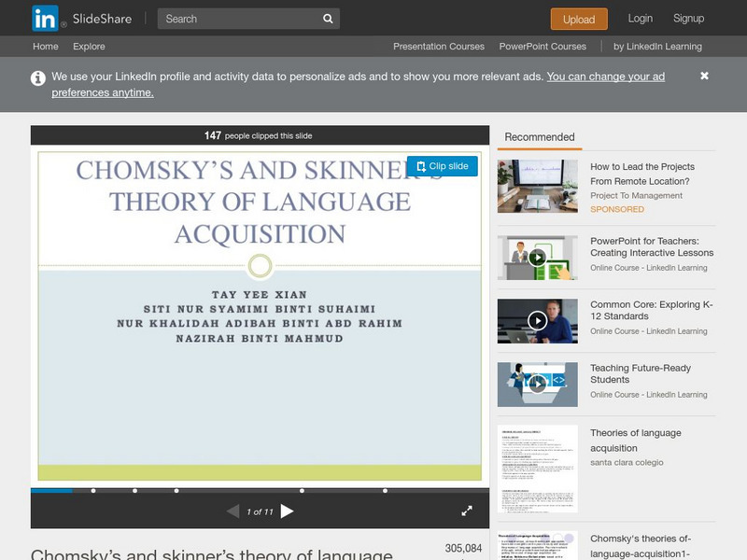The width and height of the screenshot is (747, 560).
Task: Enter fullscreen slide view
Action: click(467, 511)
